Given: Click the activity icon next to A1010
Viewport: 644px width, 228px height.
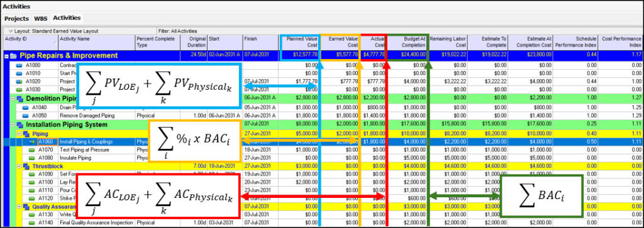Looking at the screenshot, I should 19,73.
